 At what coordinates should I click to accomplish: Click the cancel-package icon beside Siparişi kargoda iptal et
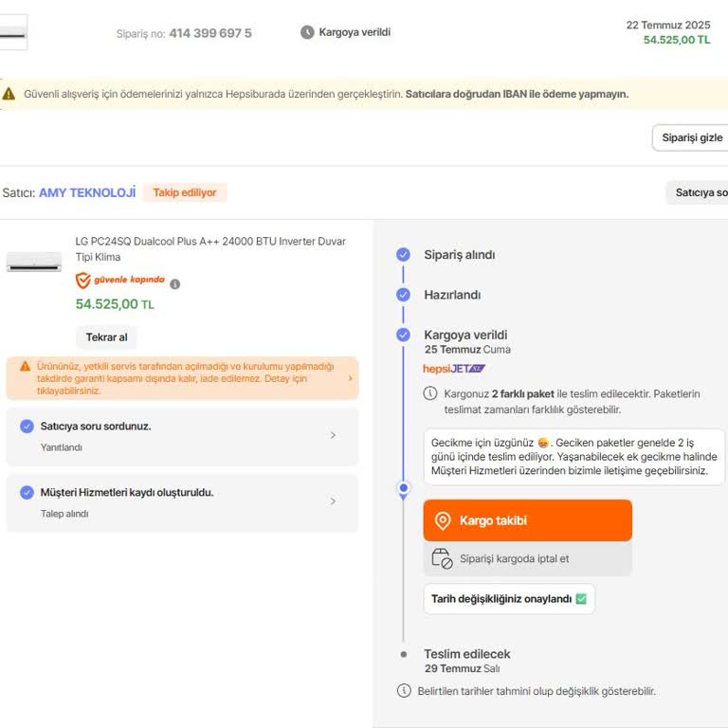tap(442, 559)
